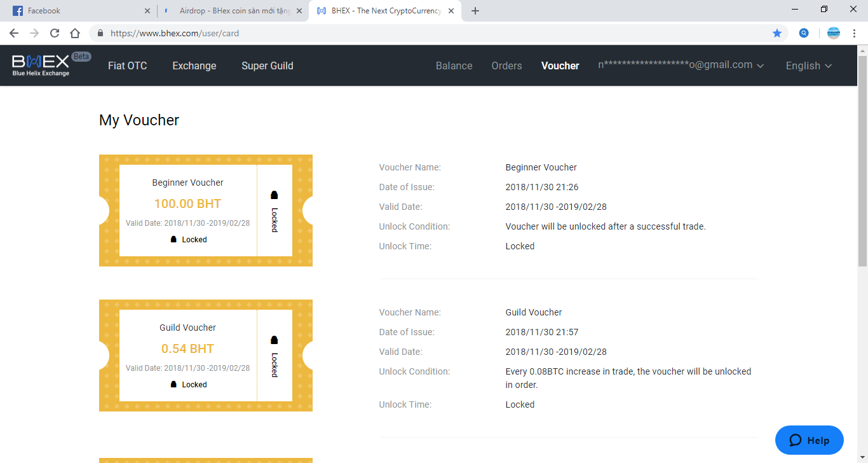Image resolution: width=868 pixels, height=463 pixels.
Task: Click the 'Every 0.08BTC increase in trade' condition
Action: (628, 378)
